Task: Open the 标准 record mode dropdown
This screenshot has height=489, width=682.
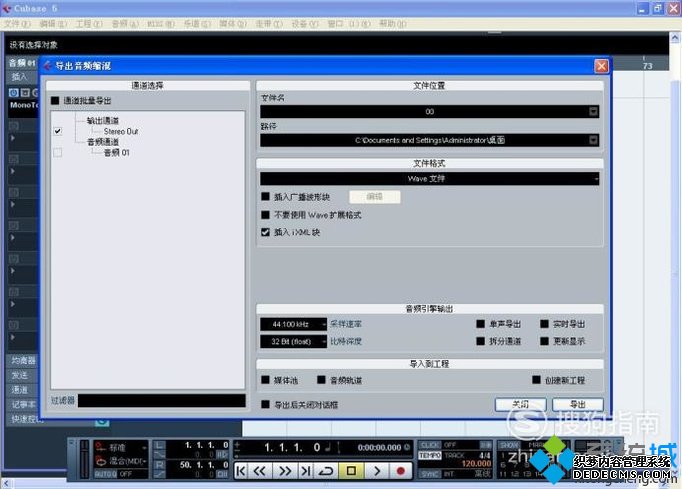Action: click(121, 447)
